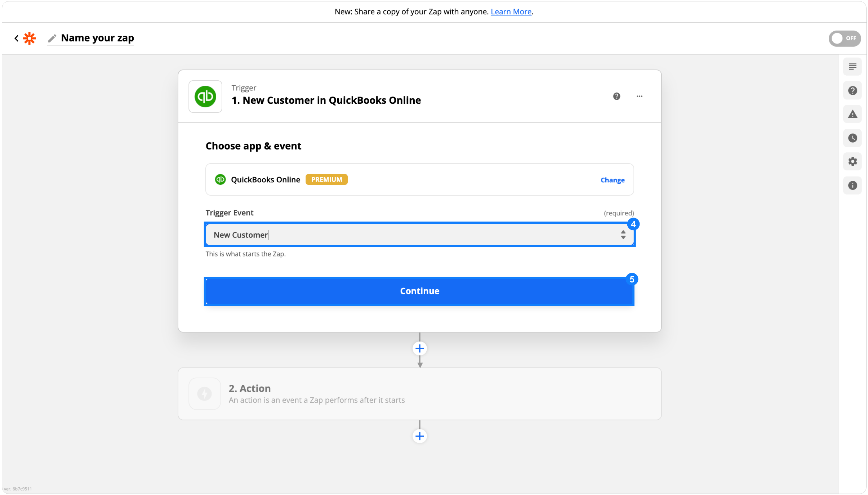The image size is (868, 495).
Task: Click '1. New Customer in QuickBooks Online' title
Action: coord(326,100)
